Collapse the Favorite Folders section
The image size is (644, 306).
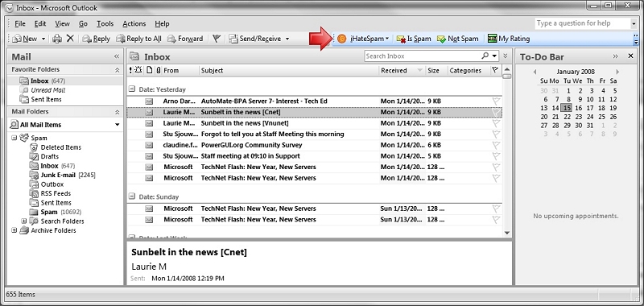coord(117,70)
